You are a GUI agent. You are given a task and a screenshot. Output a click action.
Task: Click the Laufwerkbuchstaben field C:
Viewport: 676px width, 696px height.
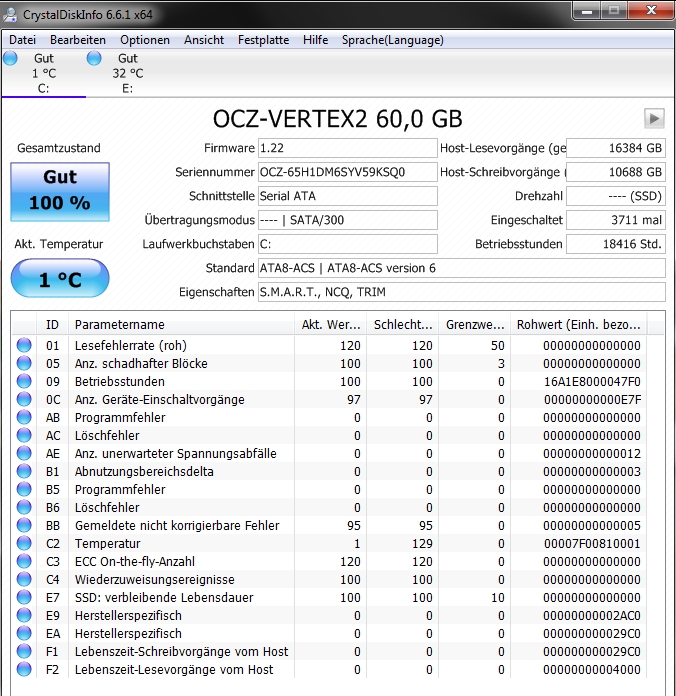(x=348, y=244)
